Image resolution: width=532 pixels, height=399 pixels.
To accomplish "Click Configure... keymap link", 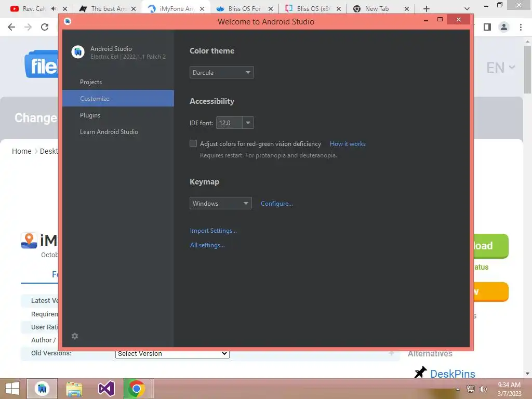I will 277,204.
